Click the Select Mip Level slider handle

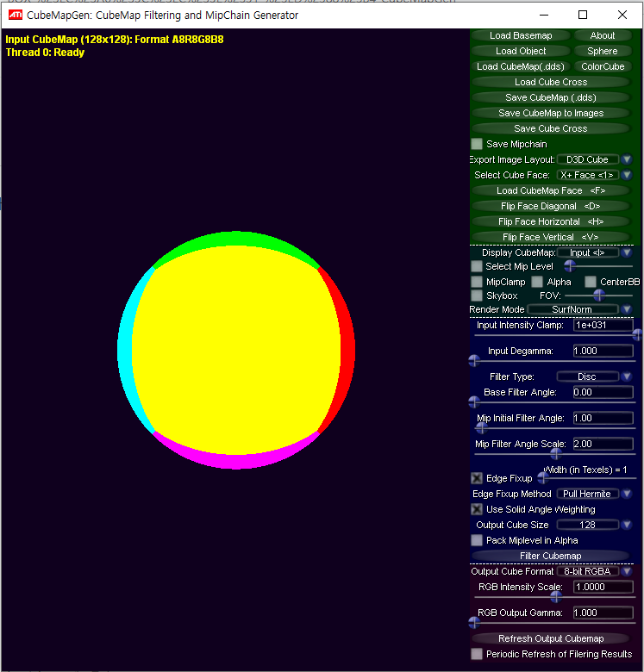click(x=570, y=266)
